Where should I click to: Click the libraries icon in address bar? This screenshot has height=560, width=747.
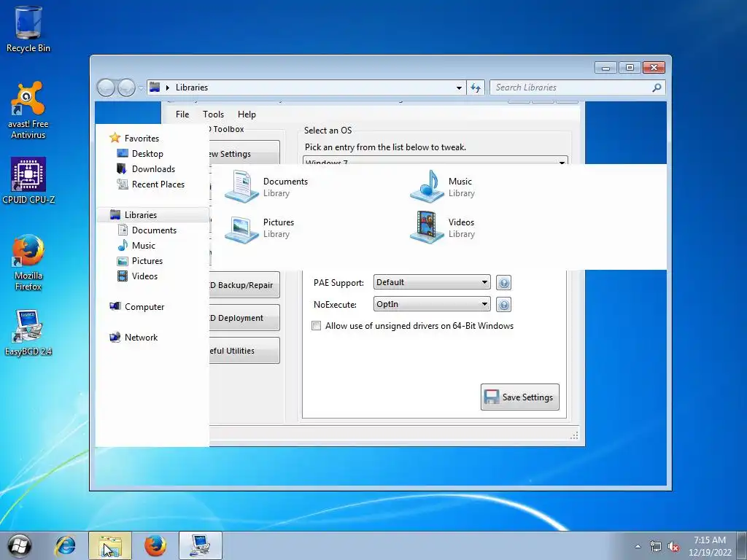[155, 87]
